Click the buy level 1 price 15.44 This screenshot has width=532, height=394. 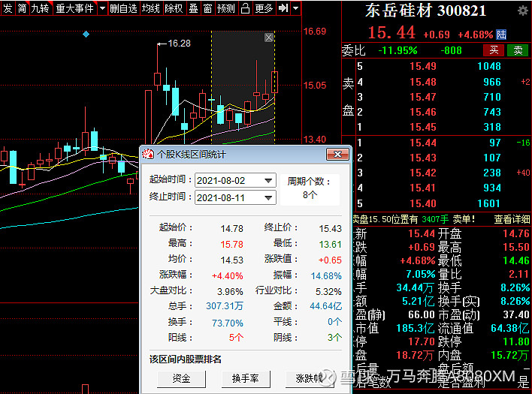tap(423, 143)
